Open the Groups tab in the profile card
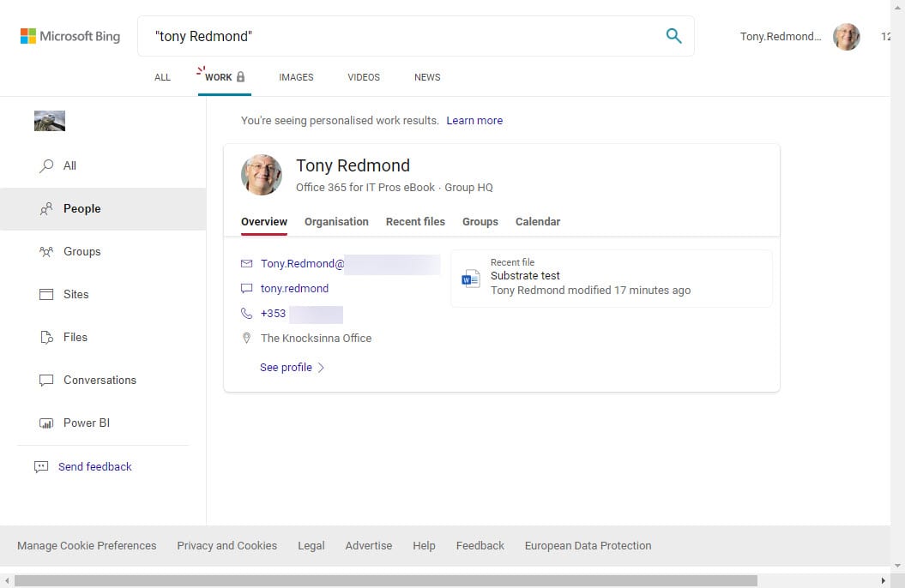 coord(480,222)
